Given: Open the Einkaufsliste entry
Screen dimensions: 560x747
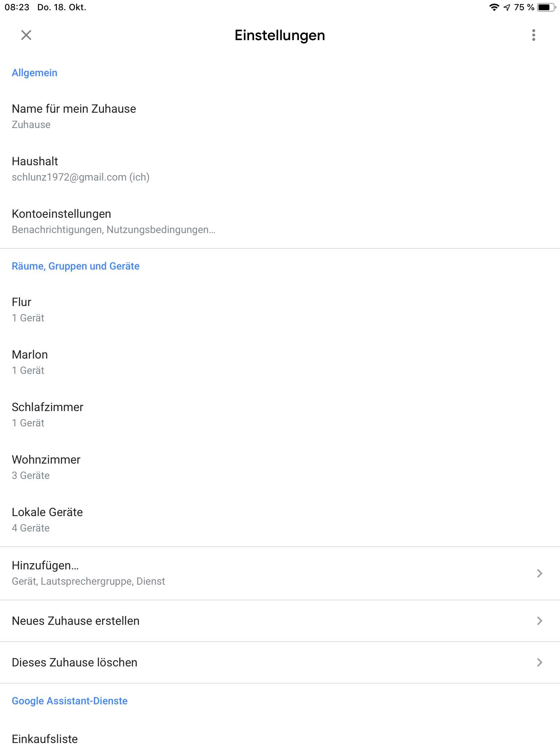Looking at the screenshot, I should coord(45,739).
